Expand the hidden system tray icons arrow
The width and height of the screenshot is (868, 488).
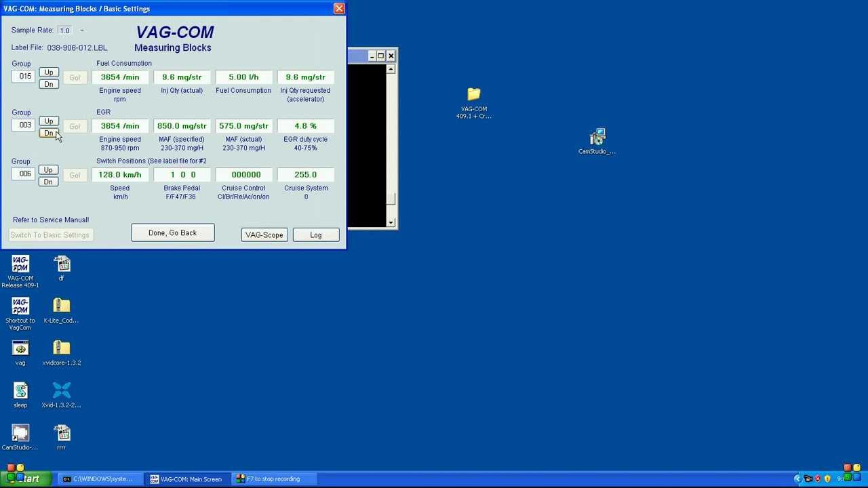point(797,479)
